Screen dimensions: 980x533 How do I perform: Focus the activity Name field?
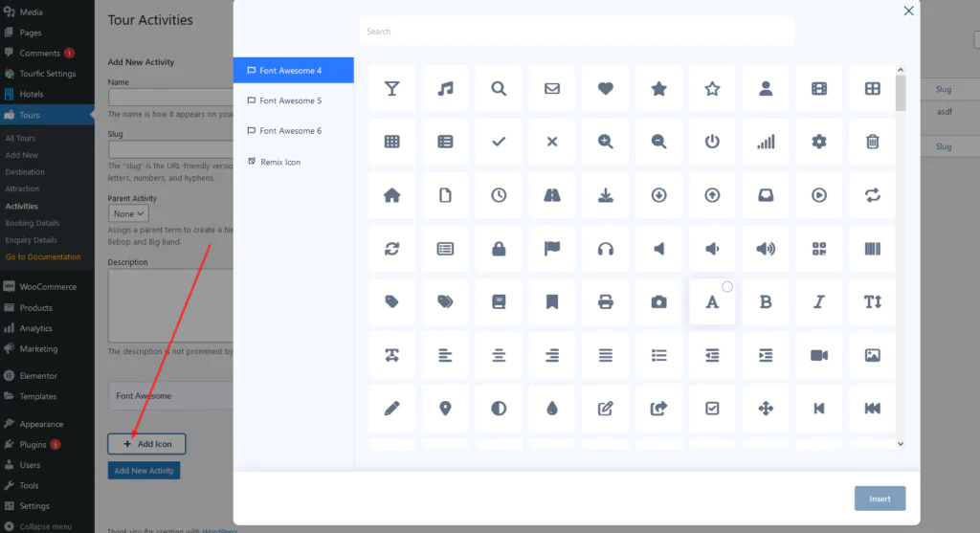click(170, 97)
